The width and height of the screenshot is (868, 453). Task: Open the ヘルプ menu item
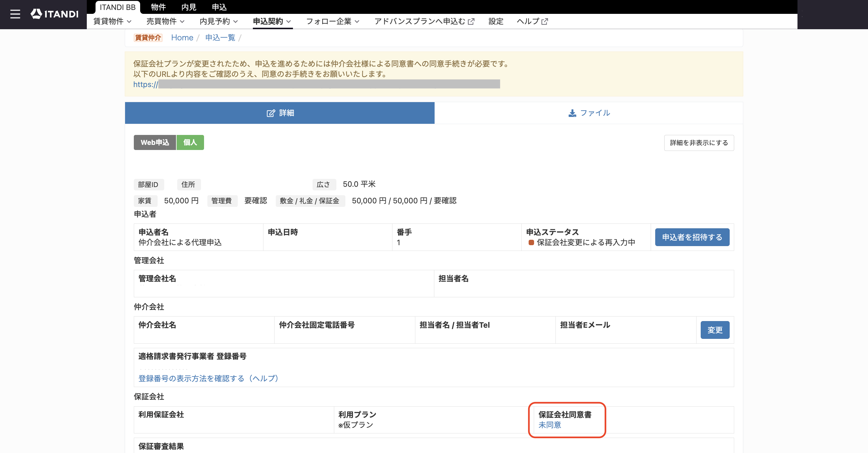click(x=532, y=21)
